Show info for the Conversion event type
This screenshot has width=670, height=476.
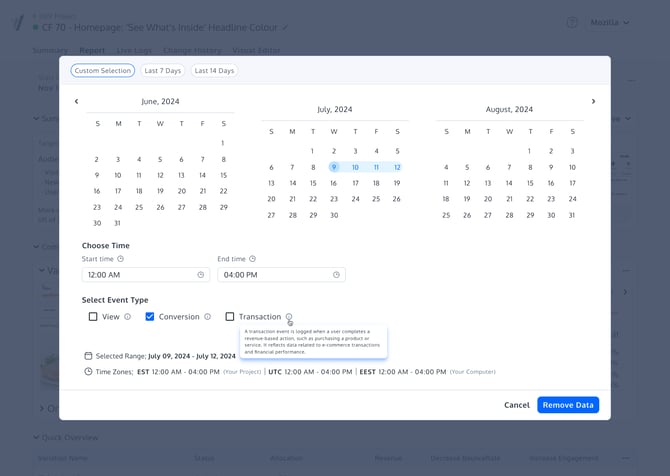[x=207, y=317]
